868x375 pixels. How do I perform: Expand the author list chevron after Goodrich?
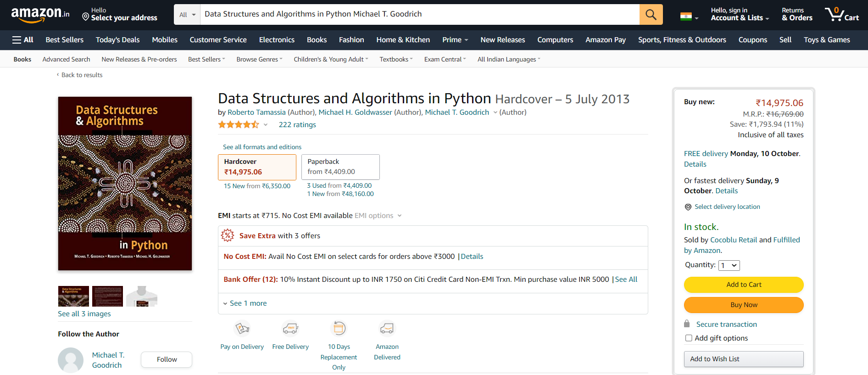coord(495,112)
